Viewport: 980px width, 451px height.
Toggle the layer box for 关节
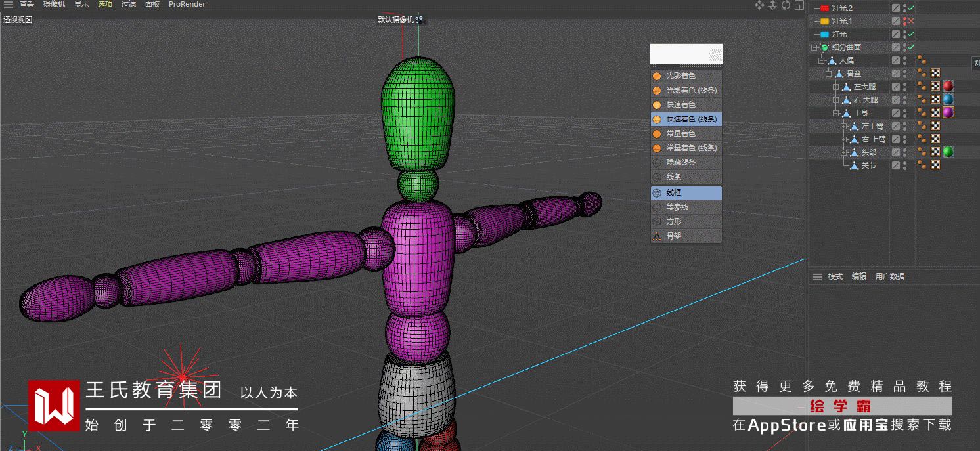click(896, 165)
